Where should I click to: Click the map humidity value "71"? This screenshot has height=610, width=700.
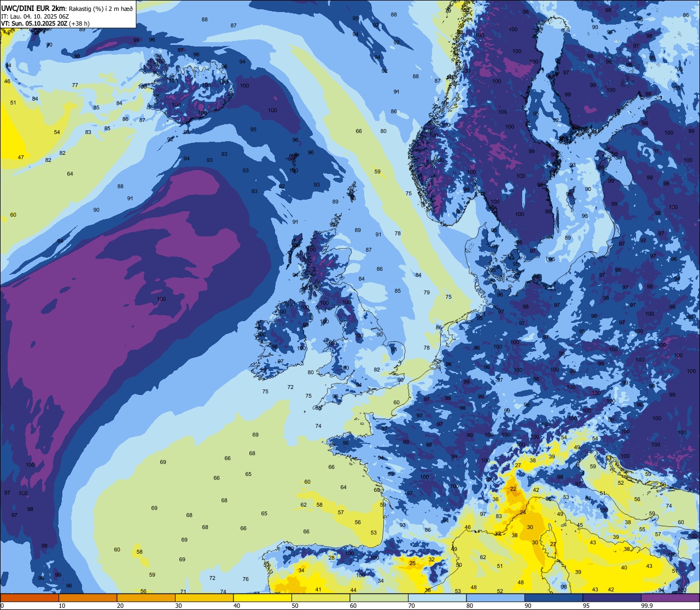183,591
